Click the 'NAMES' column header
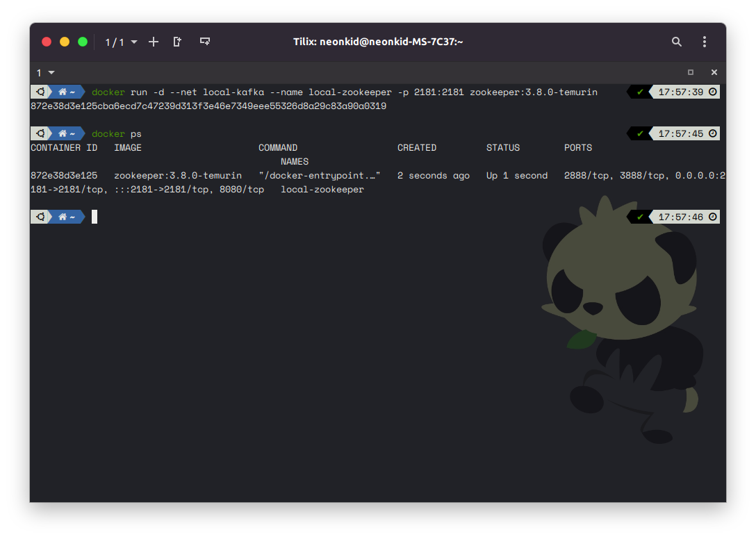Image resolution: width=756 pixels, height=539 pixels. (x=295, y=162)
